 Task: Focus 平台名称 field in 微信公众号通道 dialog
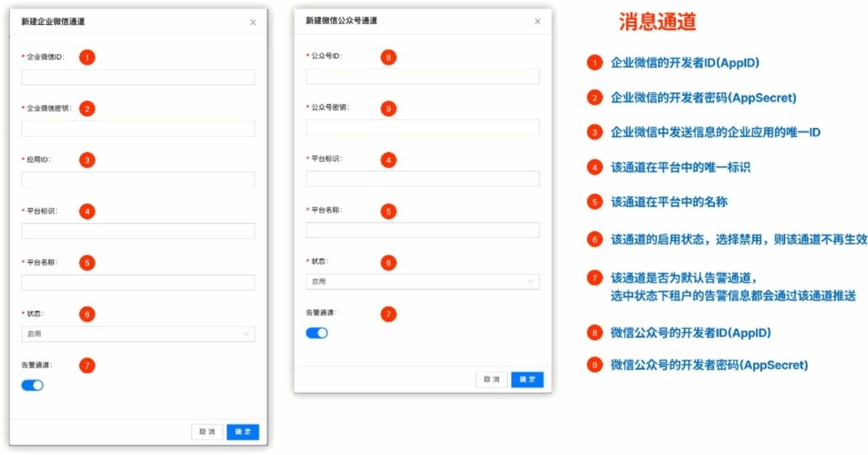click(423, 230)
